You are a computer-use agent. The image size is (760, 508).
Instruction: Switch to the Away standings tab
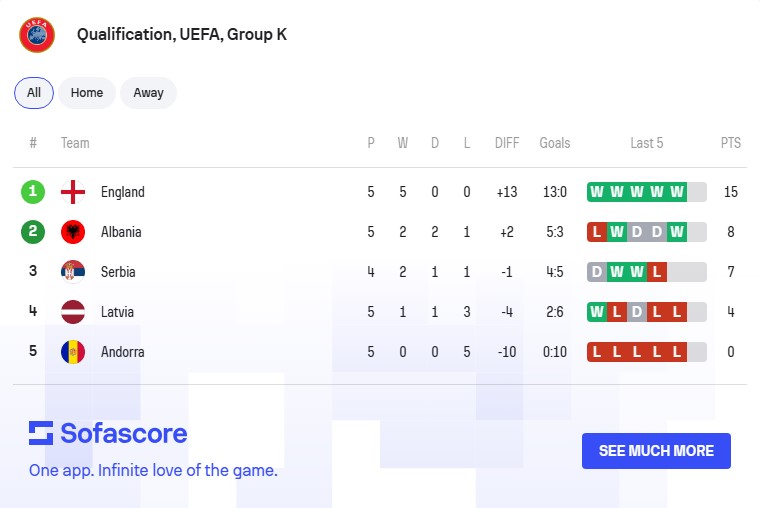148,93
